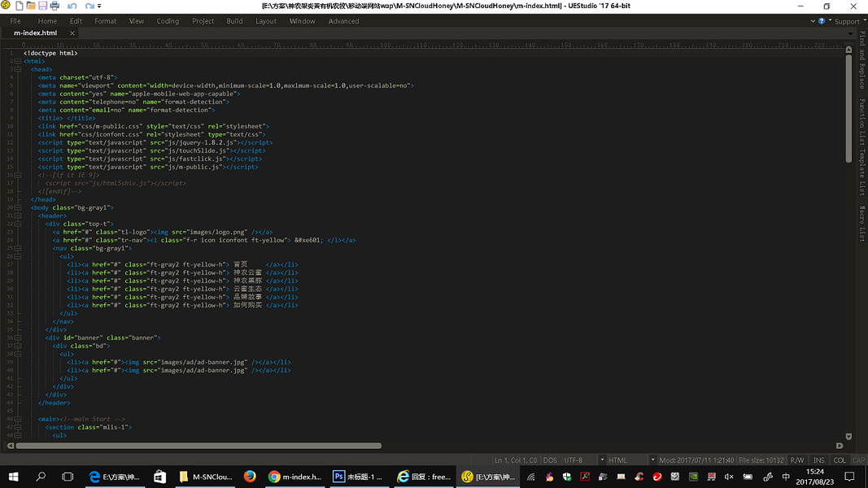This screenshot has width=868, height=488.
Task: Click the DOS line terminator status field
Action: click(550, 460)
